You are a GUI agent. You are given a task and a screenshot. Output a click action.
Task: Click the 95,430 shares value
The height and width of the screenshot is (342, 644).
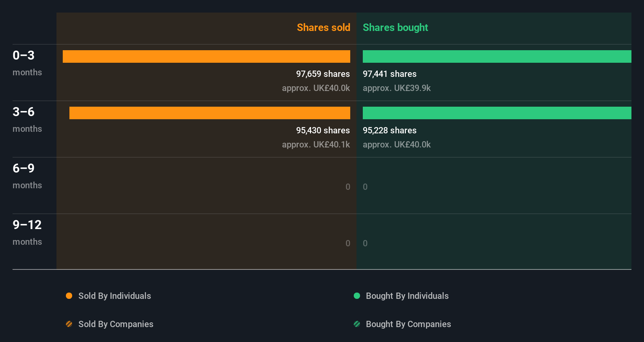click(x=323, y=131)
